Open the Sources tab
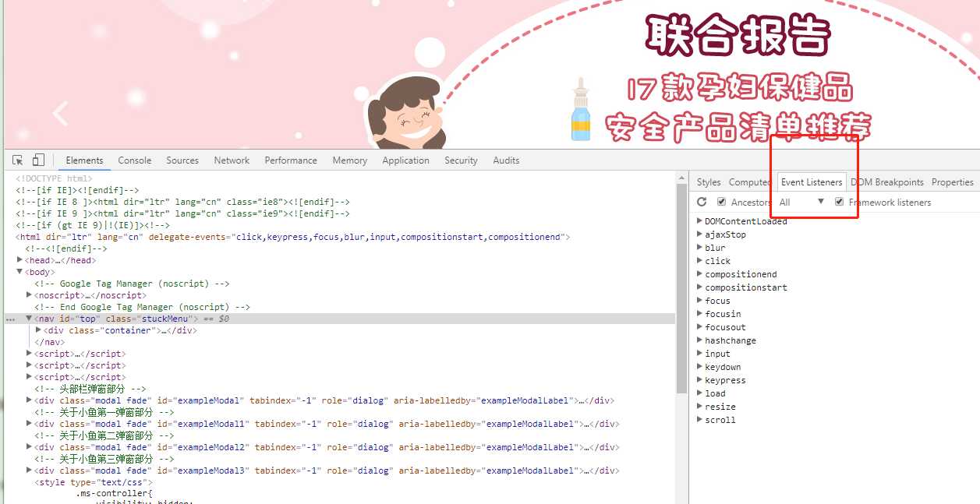 click(x=182, y=160)
